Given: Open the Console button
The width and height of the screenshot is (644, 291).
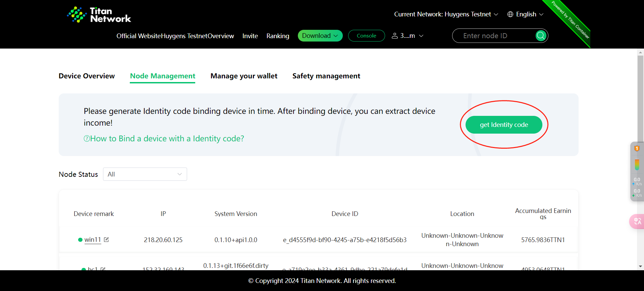Looking at the screenshot, I should (x=366, y=36).
